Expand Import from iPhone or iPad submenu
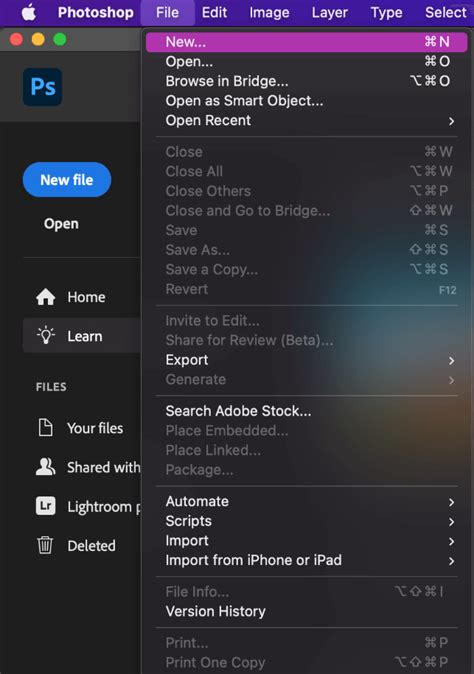Screen dimensions: 474x674 pyautogui.click(x=306, y=561)
